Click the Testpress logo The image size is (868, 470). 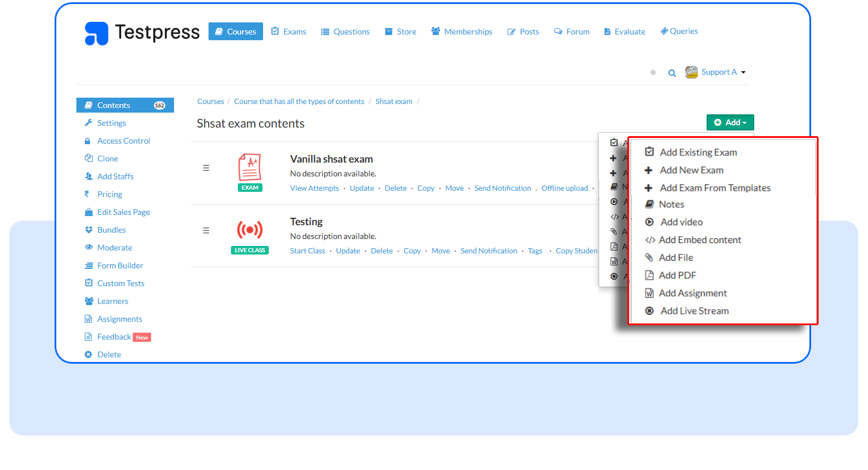(x=142, y=33)
